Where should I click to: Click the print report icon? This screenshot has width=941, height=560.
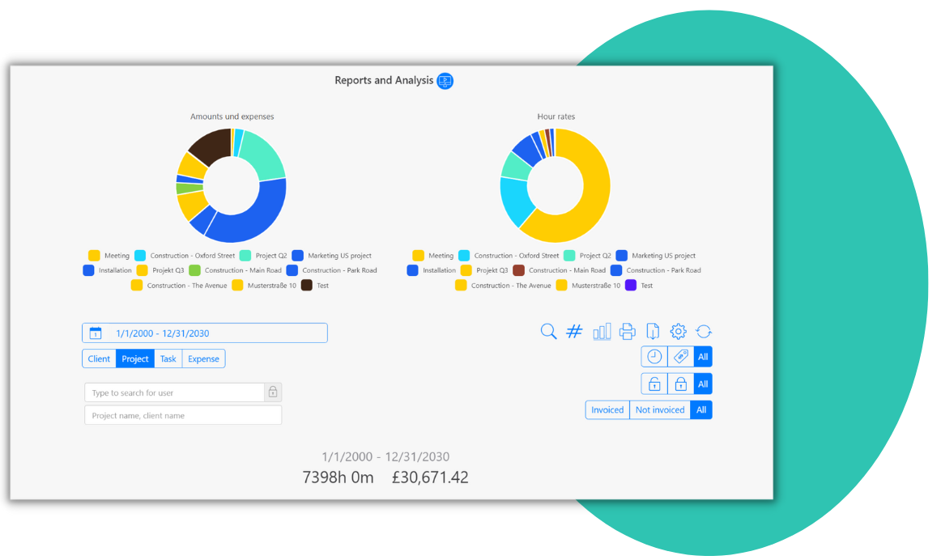628,331
